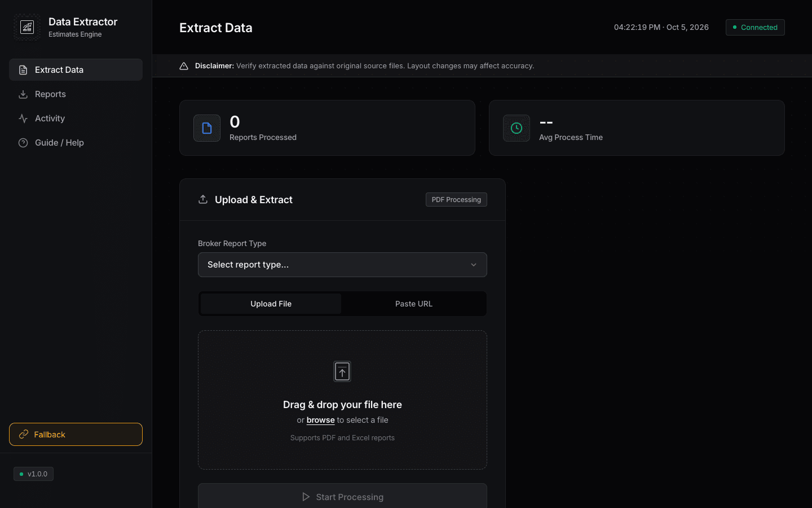The image size is (812, 508).
Task: Click the Fallback button
Action: pos(76,435)
